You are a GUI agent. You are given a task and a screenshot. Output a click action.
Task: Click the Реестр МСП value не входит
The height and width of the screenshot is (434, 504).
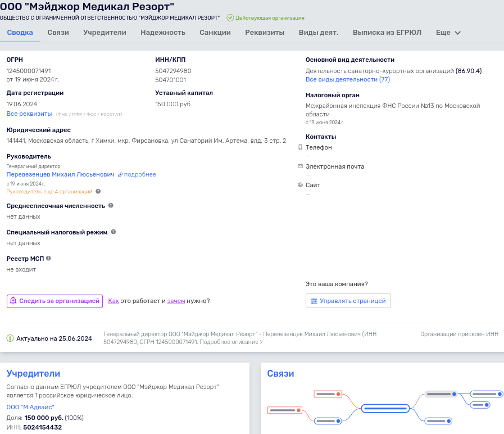pyautogui.click(x=21, y=270)
